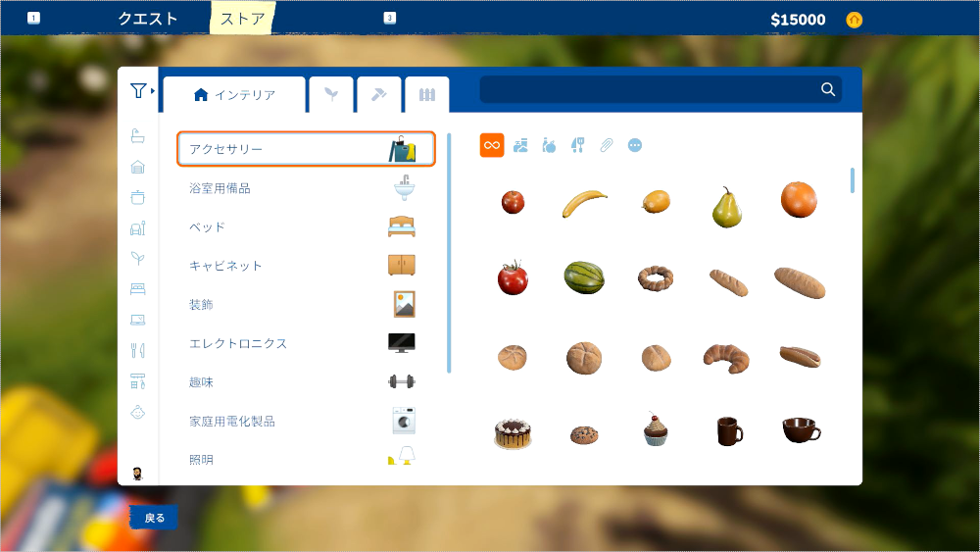Choose the watermelon item
Screen dimensions: 980x552
(x=584, y=277)
